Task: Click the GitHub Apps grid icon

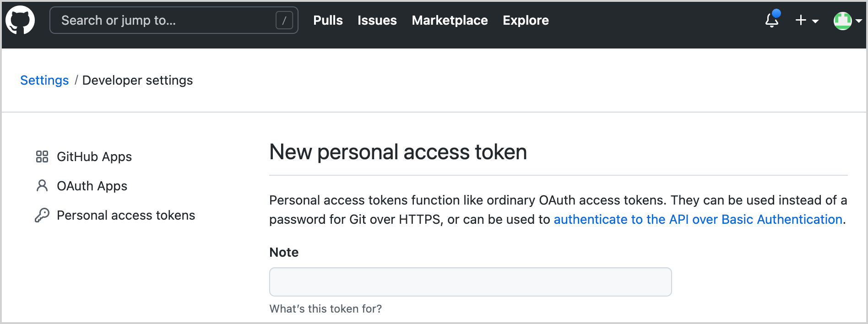Action: coord(43,156)
